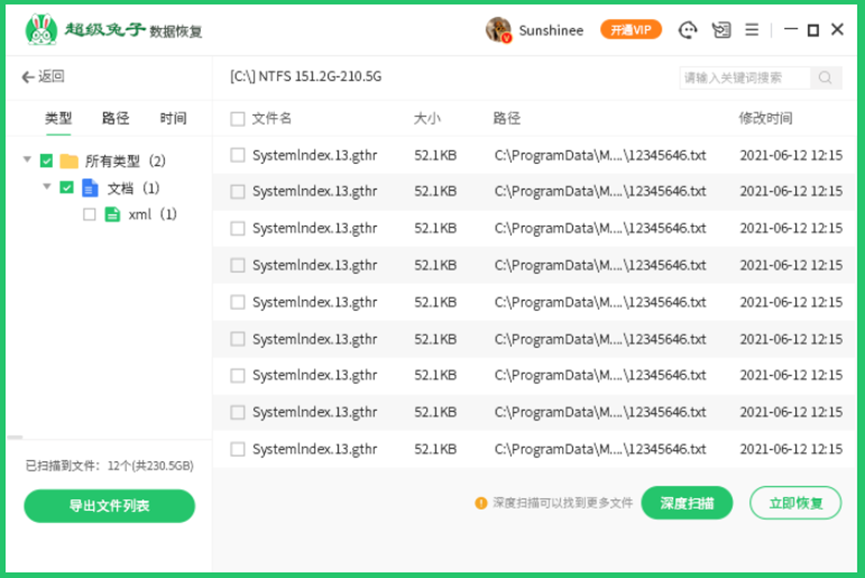This screenshot has width=865, height=578.
Task: Collapse the 文档 tree node
Action: (x=47, y=187)
